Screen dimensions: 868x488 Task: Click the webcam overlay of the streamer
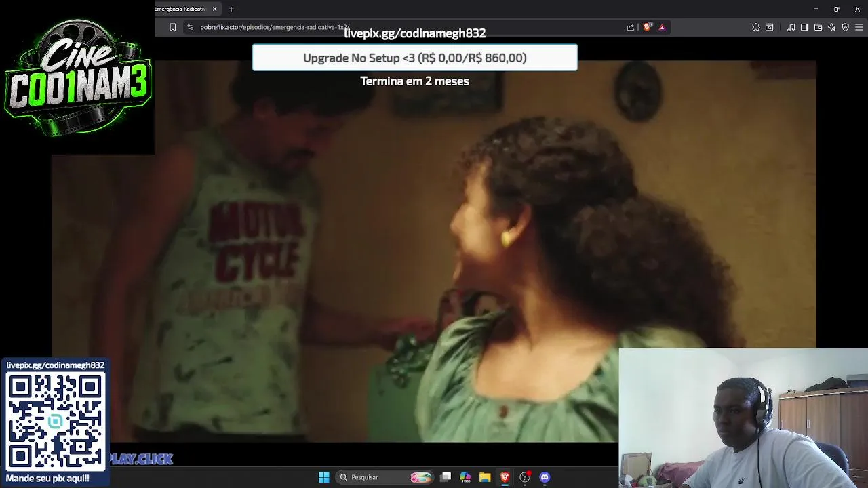[743, 418]
